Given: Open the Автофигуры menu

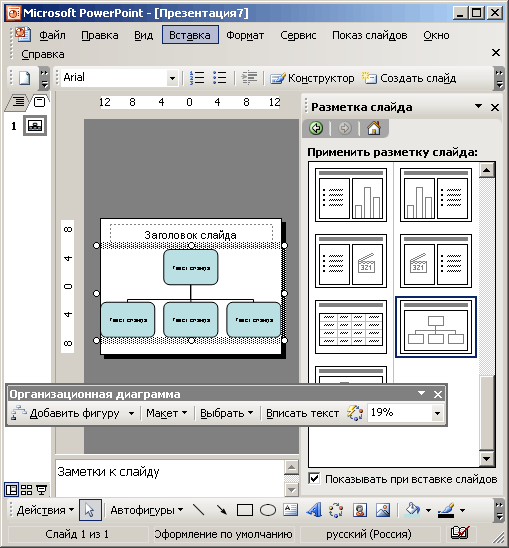Looking at the screenshot, I should point(146,510).
